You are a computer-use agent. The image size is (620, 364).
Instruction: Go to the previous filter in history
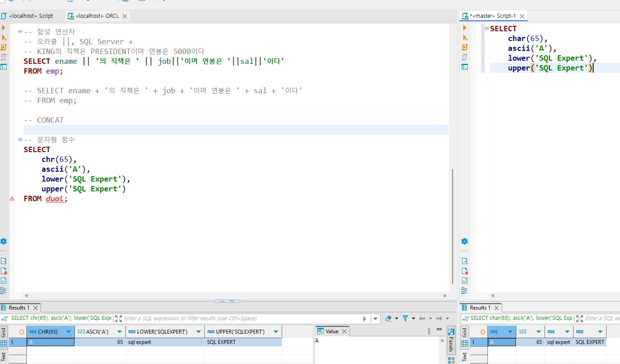422,318
